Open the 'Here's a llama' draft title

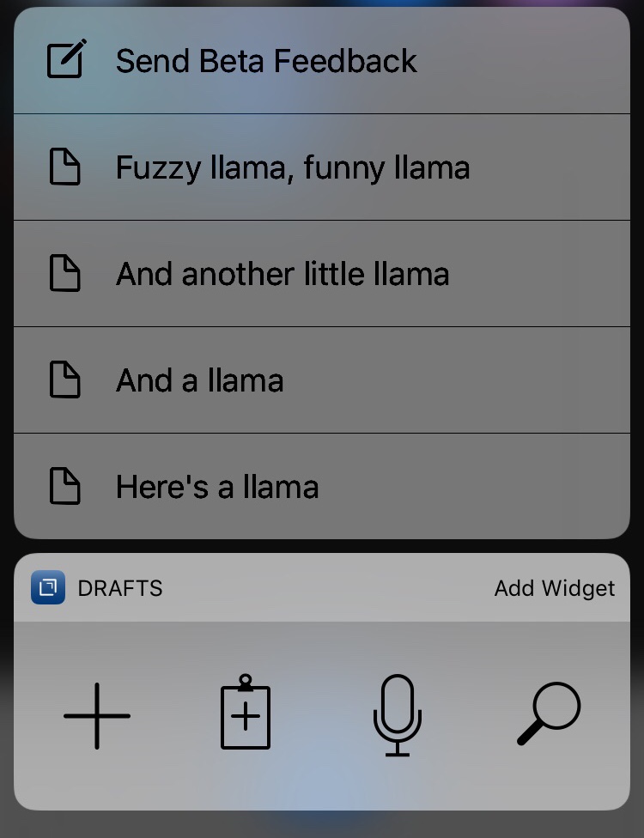click(217, 487)
